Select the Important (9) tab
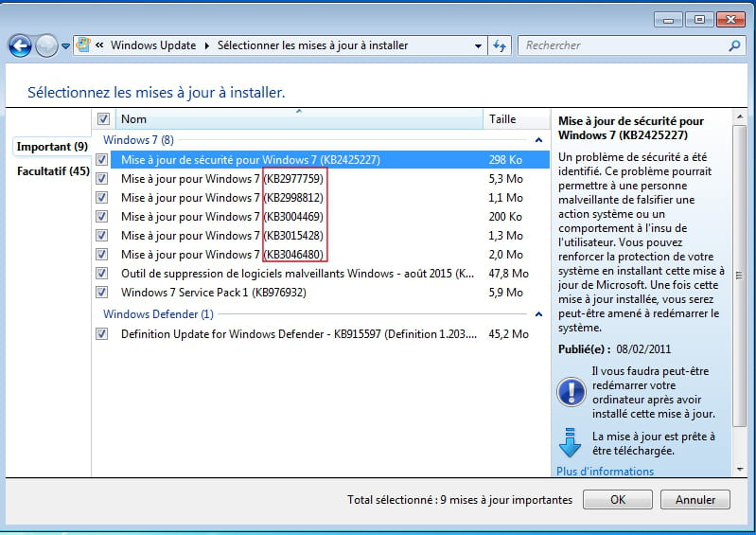 coord(52,146)
